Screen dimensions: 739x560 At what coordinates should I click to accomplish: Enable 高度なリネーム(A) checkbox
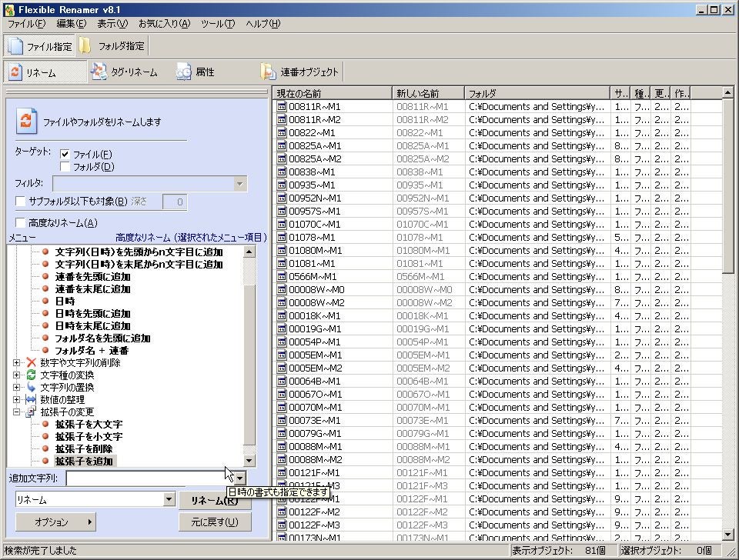pyautogui.click(x=20, y=223)
